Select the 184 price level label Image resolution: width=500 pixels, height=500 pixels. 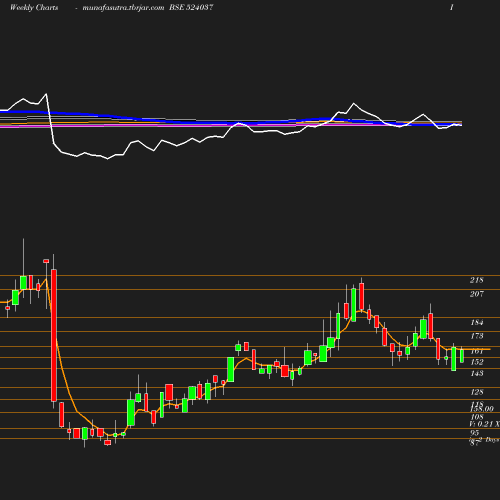(x=477, y=323)
